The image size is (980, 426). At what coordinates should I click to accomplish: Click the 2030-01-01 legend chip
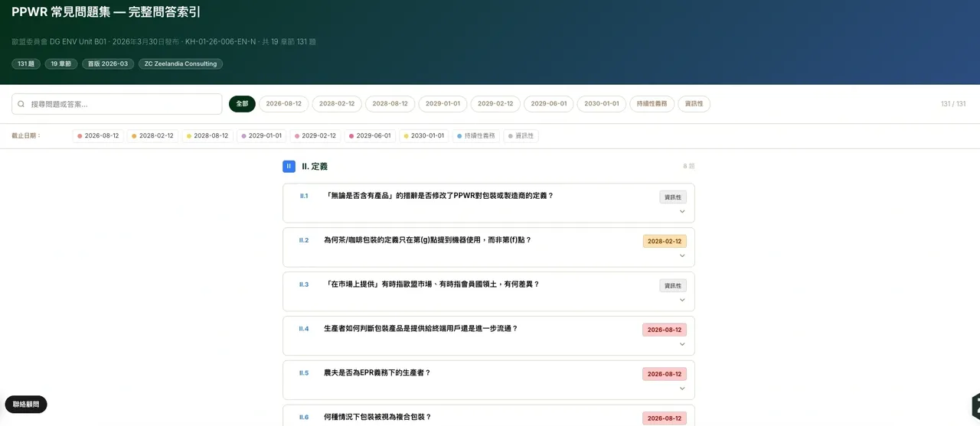(x=423, y=135)
